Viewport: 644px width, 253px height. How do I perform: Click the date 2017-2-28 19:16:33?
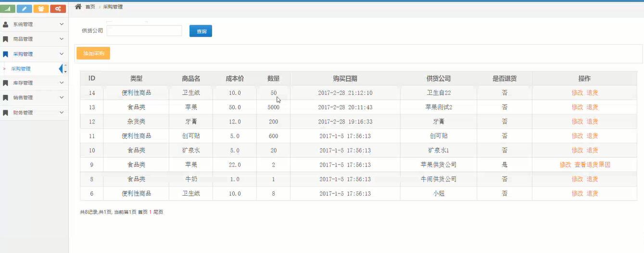point(345,121)
